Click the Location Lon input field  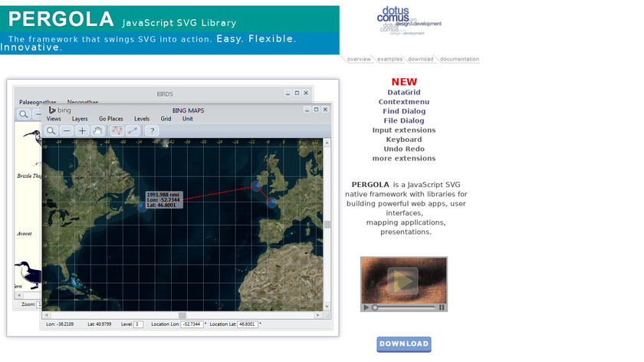pyautogui.click(x=192, y=324)
